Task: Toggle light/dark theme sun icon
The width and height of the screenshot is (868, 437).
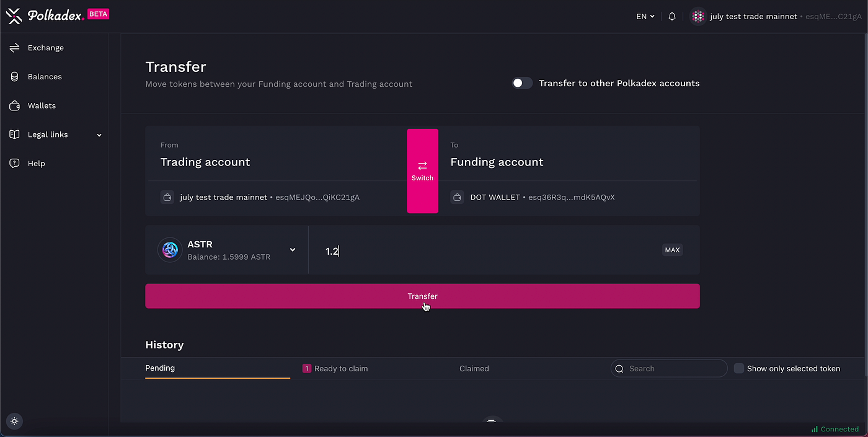Action: [14, 421]
